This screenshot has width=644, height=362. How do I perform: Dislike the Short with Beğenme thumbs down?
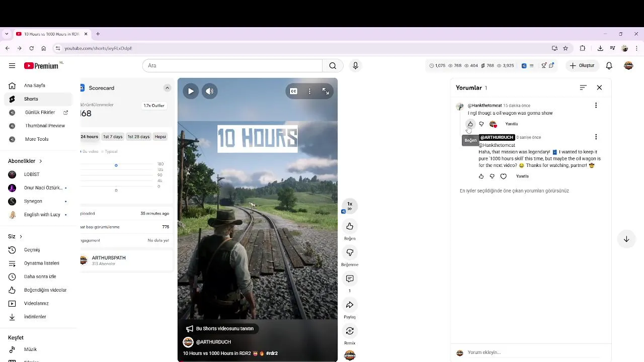point(350,252)
